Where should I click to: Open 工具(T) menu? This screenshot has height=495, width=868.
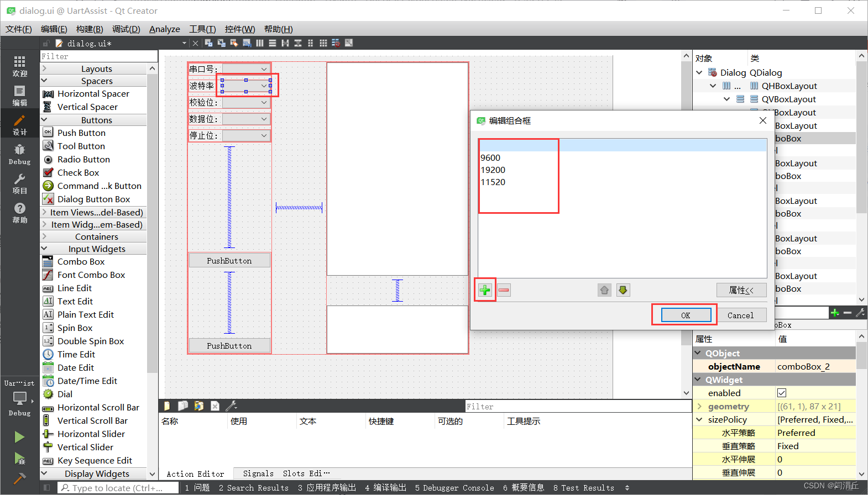click(x=202, y=29)
